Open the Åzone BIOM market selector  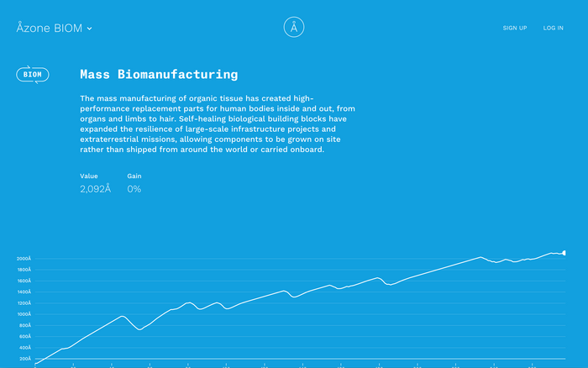(x=54, y=28)
